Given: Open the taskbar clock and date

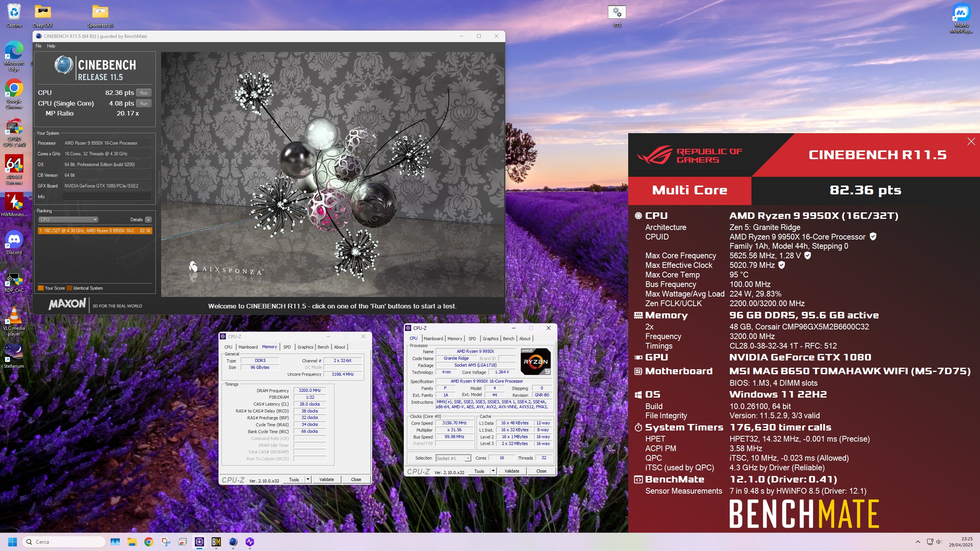Looking at the screenshot, I should click(961, 542).
